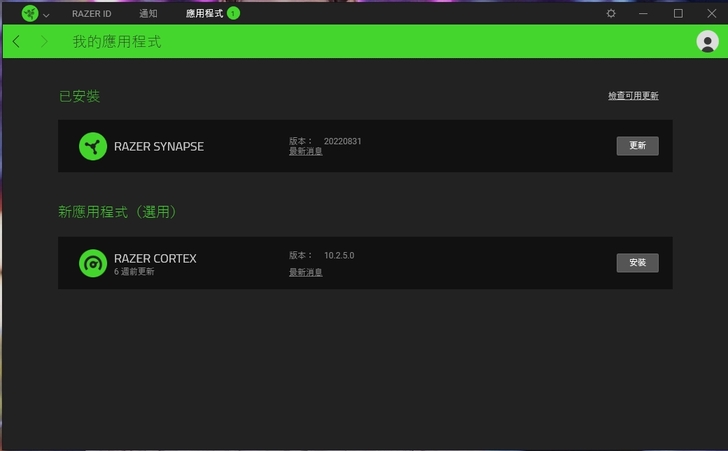Open settings via the gear icon
Image resolution: width=728 pixels, height=451 pixels.
(611, 13)
